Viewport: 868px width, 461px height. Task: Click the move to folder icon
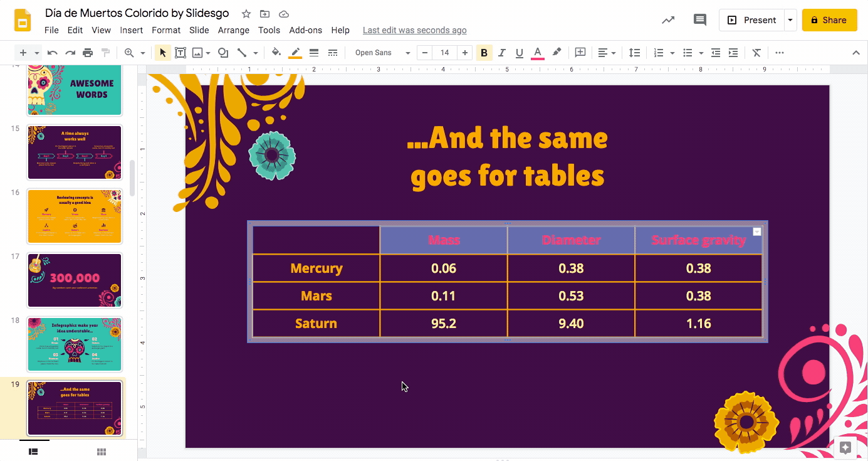[265, 14]
